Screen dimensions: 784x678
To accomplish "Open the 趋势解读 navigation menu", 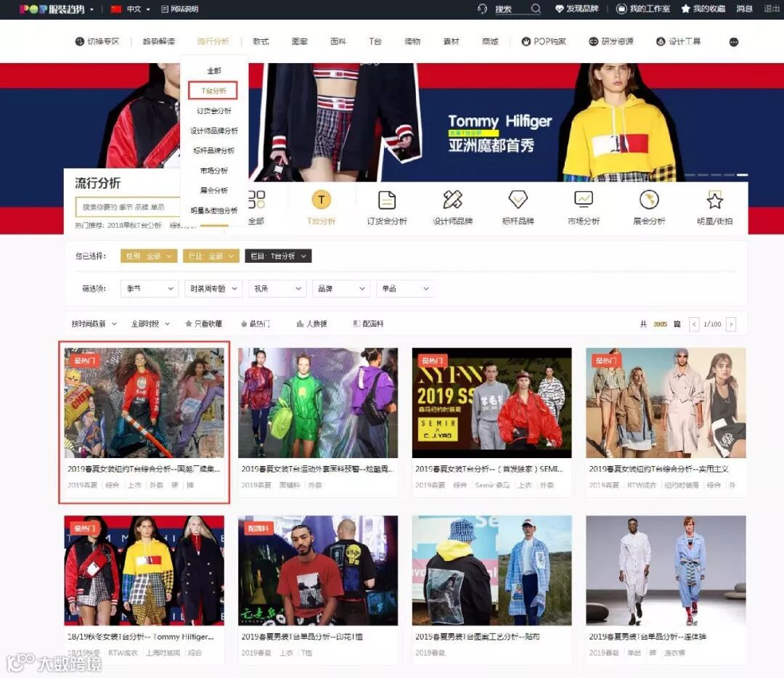I will pyautogui.click(x=158, y=41).
